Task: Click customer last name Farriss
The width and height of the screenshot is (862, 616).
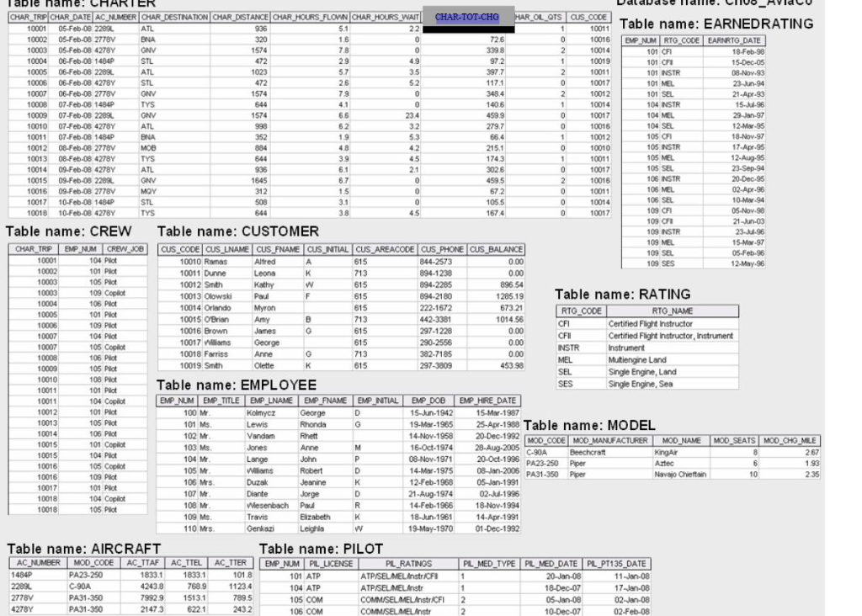Action: coord(215,354)
